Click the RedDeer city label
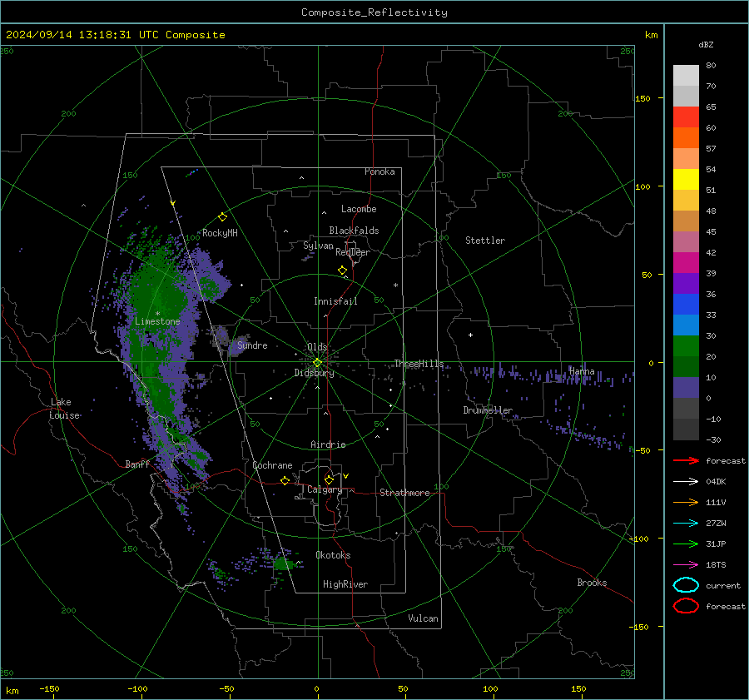Image resolution: width=749 pixels, height=700 pixels. (x=353, y=252)
